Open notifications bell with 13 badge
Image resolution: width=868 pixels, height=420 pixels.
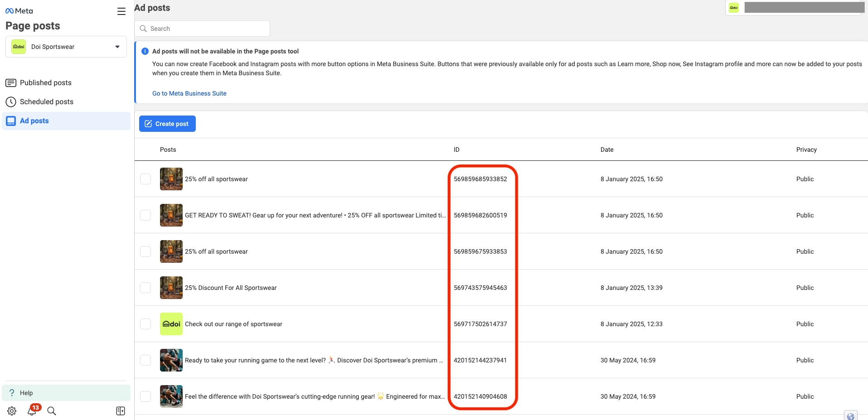(x=32, y=411)
